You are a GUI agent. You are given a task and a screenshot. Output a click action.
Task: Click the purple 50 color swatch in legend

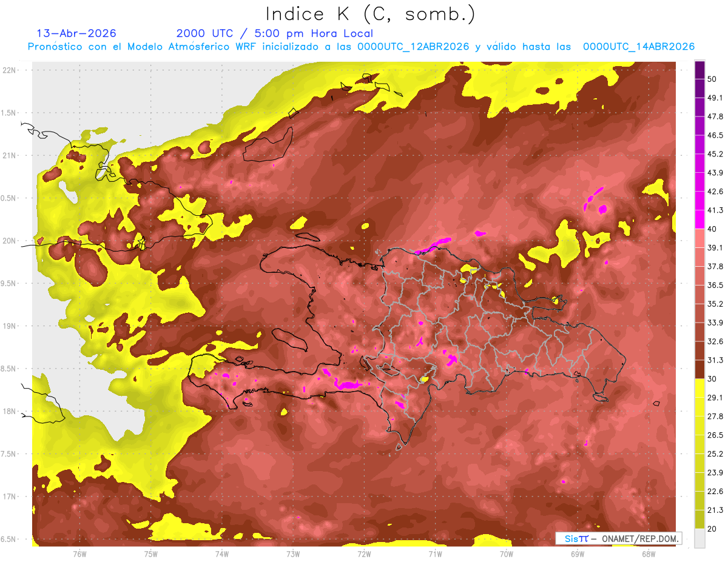click(x=699, y=71)
